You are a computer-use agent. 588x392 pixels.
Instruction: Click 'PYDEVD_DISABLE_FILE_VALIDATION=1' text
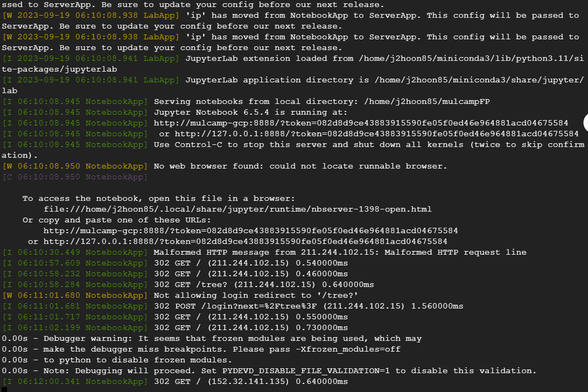pyautogui.click(x=306, y=370)
